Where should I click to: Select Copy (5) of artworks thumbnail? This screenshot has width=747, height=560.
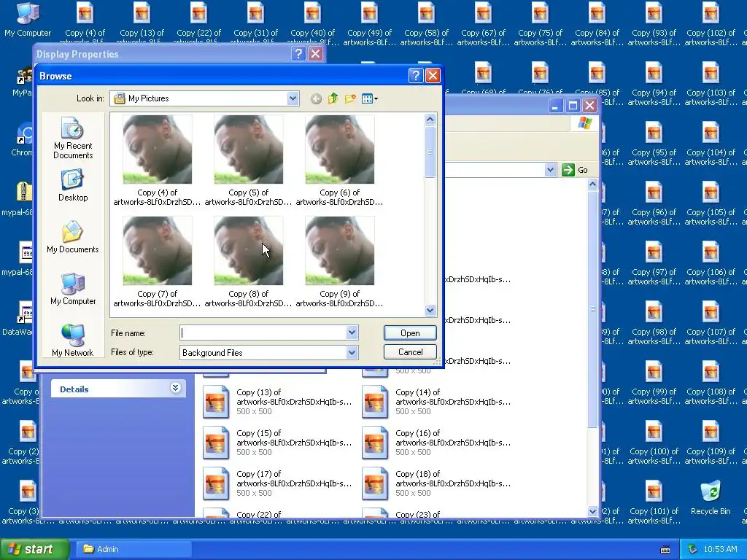click(248, 160)
